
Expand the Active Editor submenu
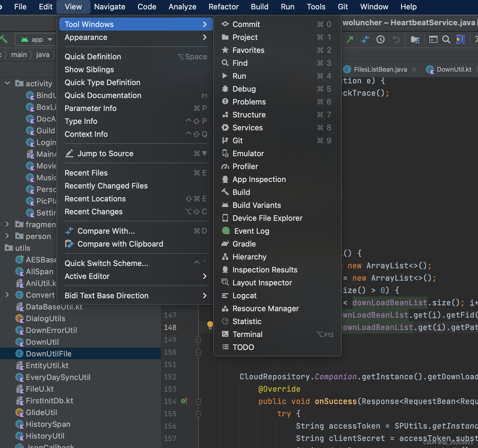point(136,276)
